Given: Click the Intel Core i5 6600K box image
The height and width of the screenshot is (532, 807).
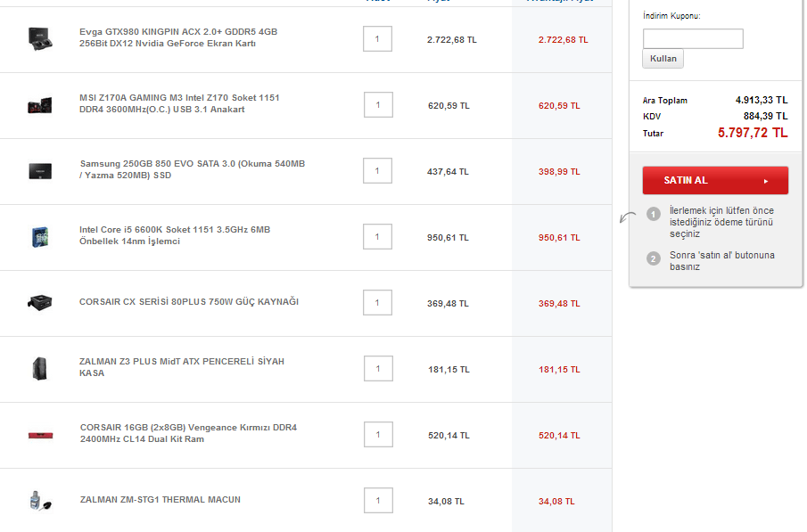Looking at the screenshot, I should point(40,236).
